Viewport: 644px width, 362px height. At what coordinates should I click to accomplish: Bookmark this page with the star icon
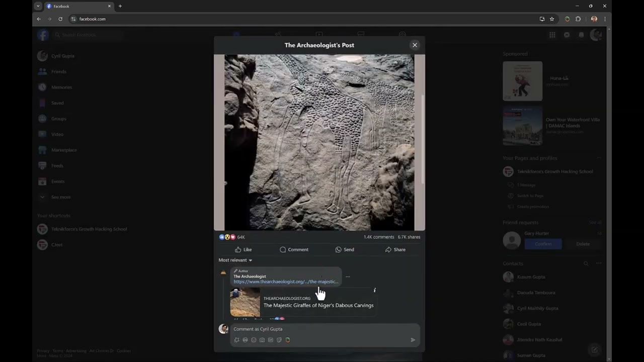pyautogui.click(x=552, y=19)
